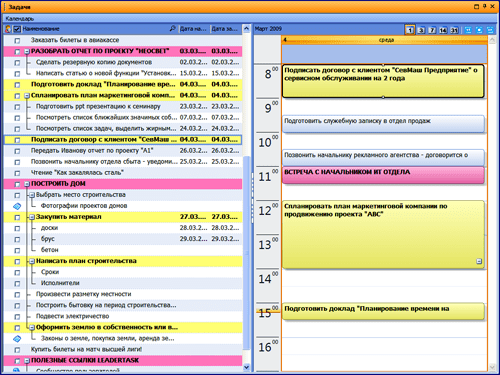Select the 31-day month view icon
Viewport: 500px width, 375px height.
point(454,30)
